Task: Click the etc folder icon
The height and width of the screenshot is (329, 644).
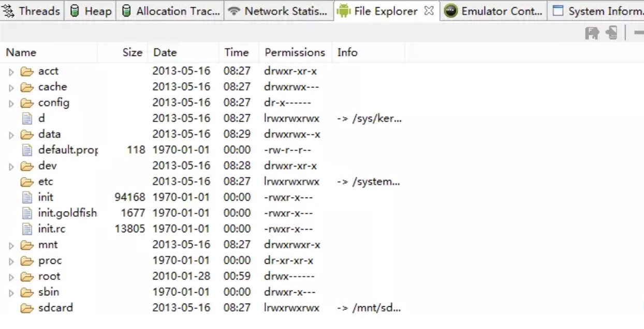Action: click(27, 182)
